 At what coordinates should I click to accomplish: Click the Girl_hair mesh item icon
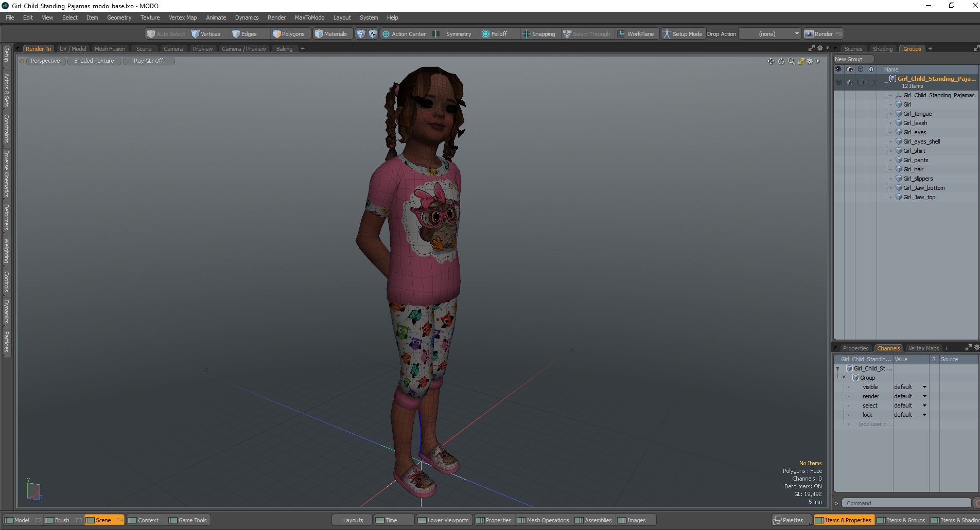(x=899, y=169)
